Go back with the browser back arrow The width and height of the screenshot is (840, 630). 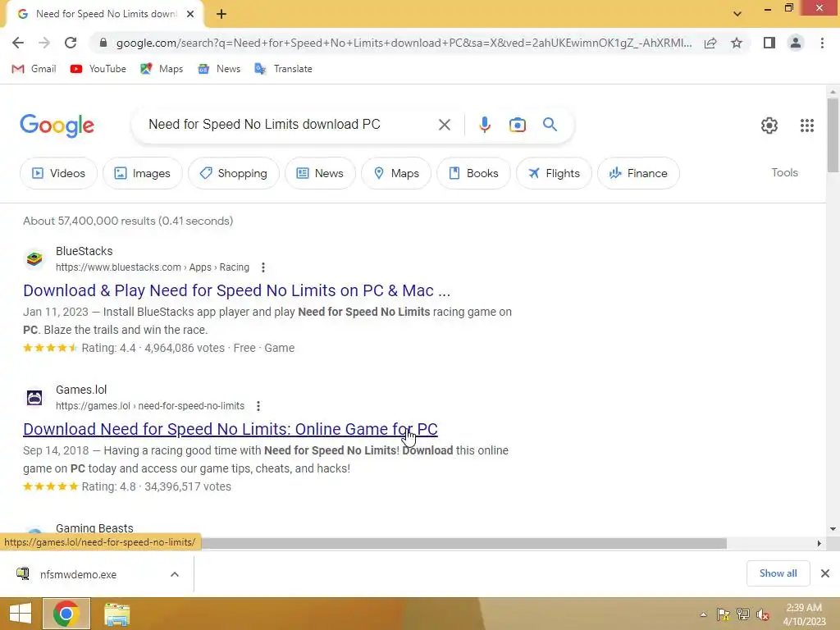tap(18, 43)
